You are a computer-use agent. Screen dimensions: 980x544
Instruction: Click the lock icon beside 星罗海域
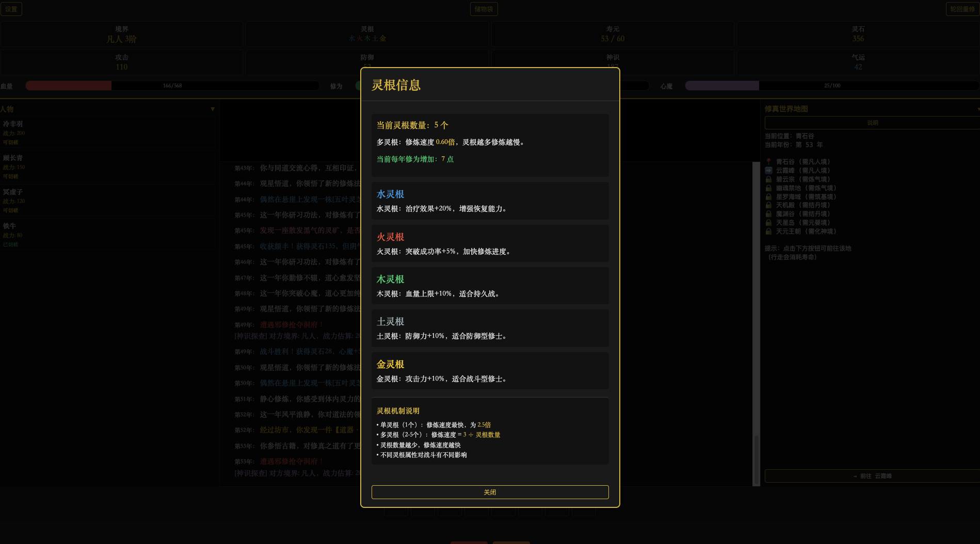coord(768,196)
